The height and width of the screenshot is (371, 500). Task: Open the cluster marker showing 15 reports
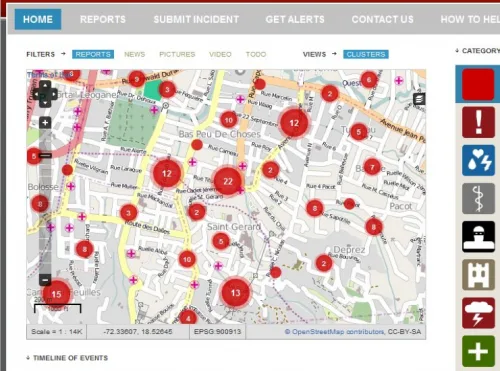[56, 294]
